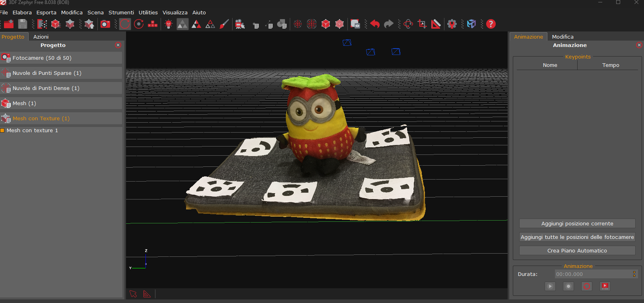Select the paint brush tool

224,24
